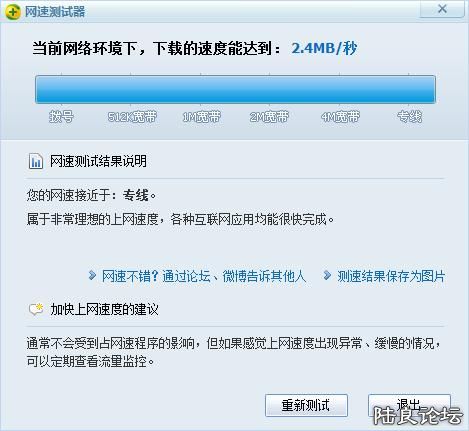Click the bar chart icon beside 网速测试结果说明

point(35,161)
